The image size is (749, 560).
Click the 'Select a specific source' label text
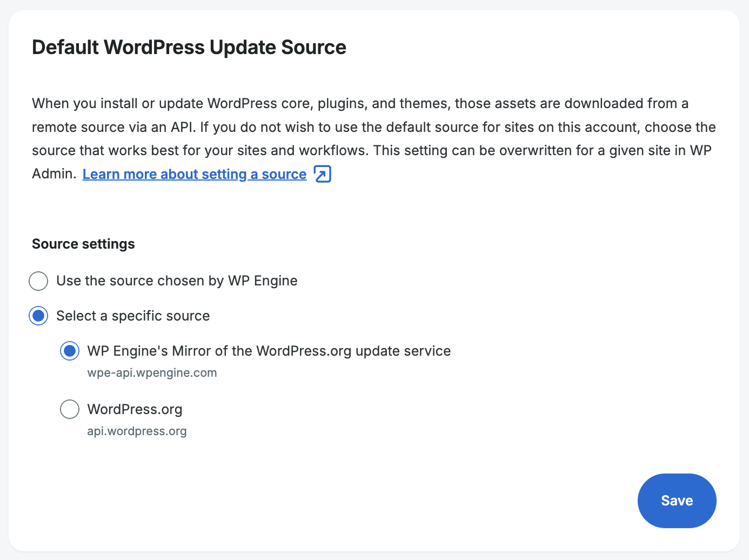point(133,316)
